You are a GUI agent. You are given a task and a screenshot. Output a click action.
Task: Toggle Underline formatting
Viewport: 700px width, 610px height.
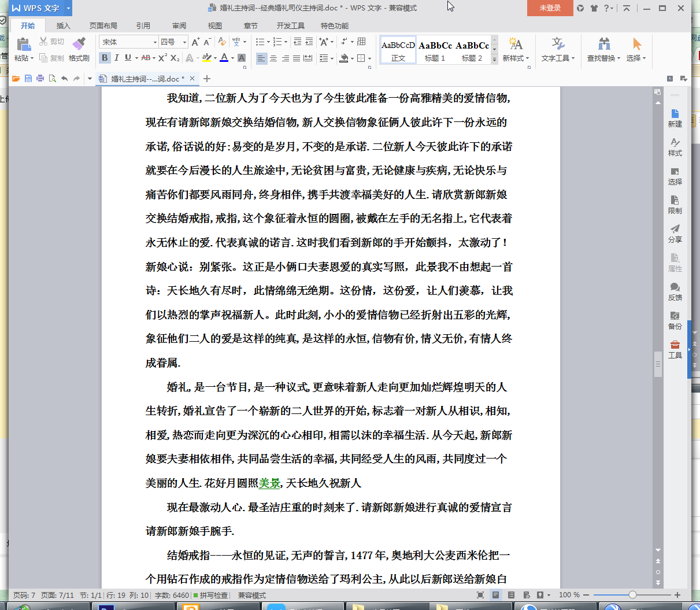click(128, 58)
